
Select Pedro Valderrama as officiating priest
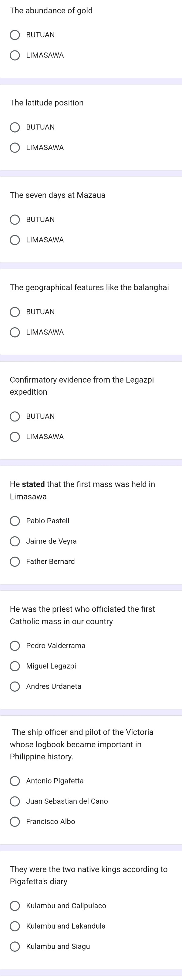point(15,646)
